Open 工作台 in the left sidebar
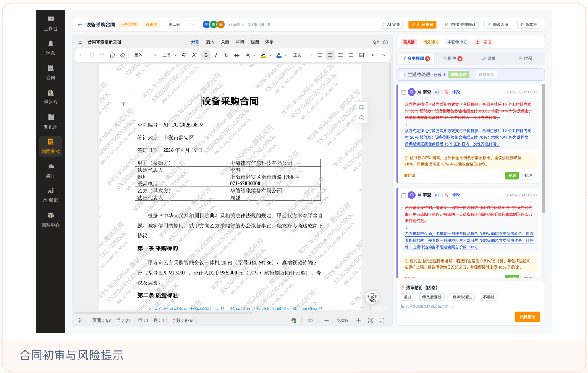The width and height of the screenshot is (588, 373). coord(50,23)
